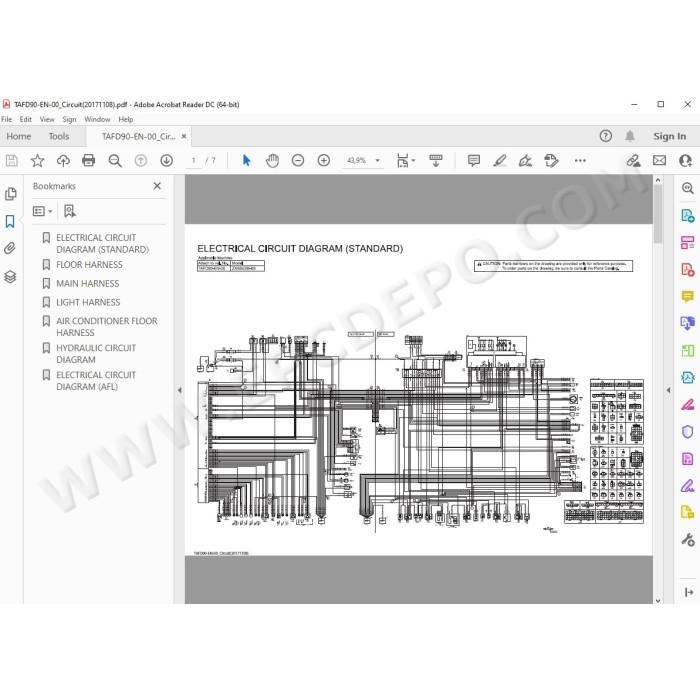Open the Edit menu

click(25, 119)
